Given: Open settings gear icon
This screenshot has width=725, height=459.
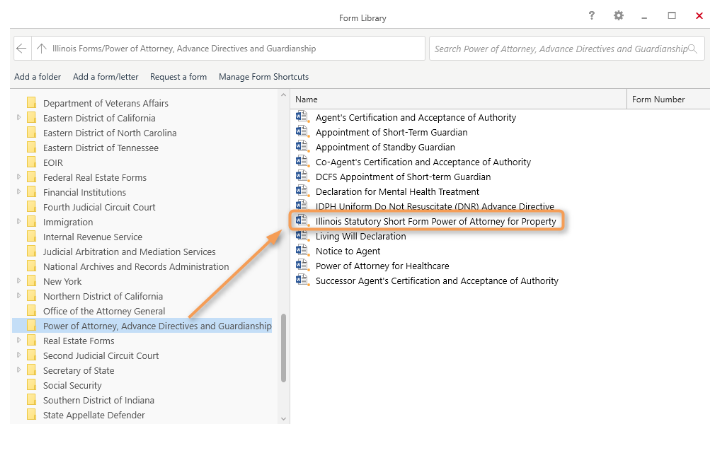Looking at the screenshot, I should (x=618, y=16).
